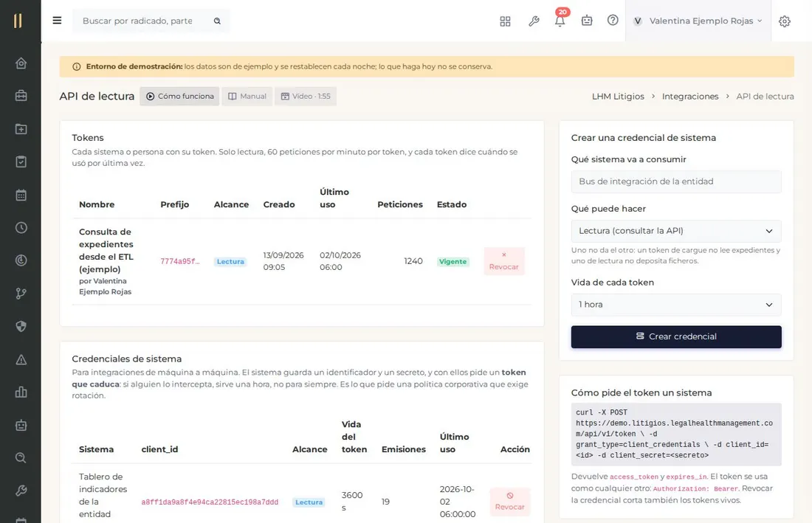Click the search magnifier icon
The width and height of the screenshot is (812, 523).
click(x=218, y=21)
